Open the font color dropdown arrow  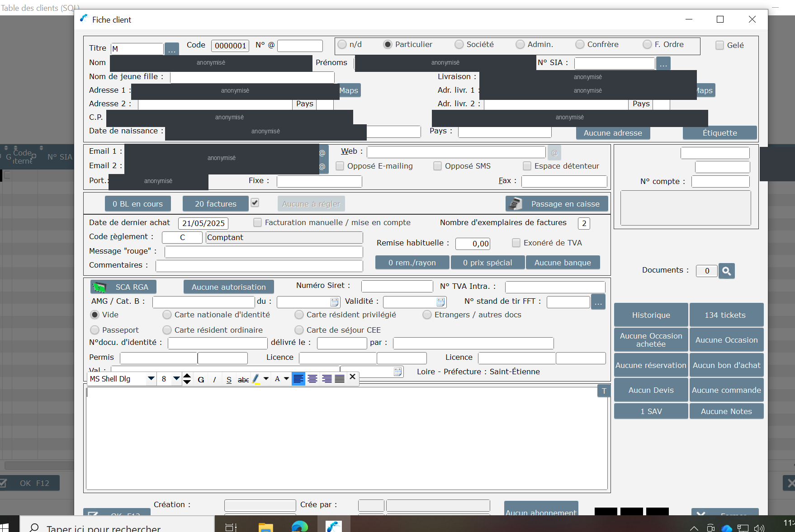point(286,379)
